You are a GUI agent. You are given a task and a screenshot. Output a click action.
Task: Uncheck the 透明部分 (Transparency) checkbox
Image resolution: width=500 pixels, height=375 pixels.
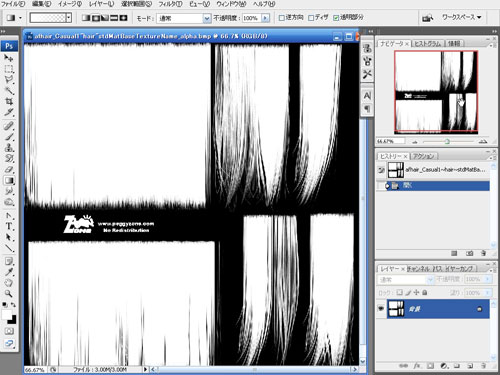click(x=336, y=18)
